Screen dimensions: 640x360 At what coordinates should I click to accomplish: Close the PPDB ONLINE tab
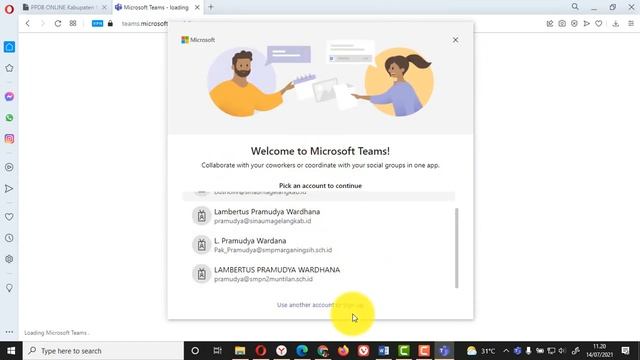click(x=104, y=7)
